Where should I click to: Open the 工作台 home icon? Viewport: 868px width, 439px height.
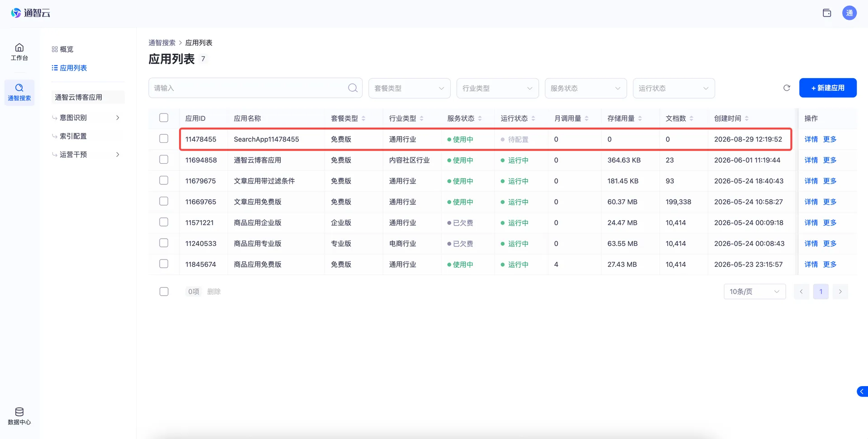click(x=19, y=52)
